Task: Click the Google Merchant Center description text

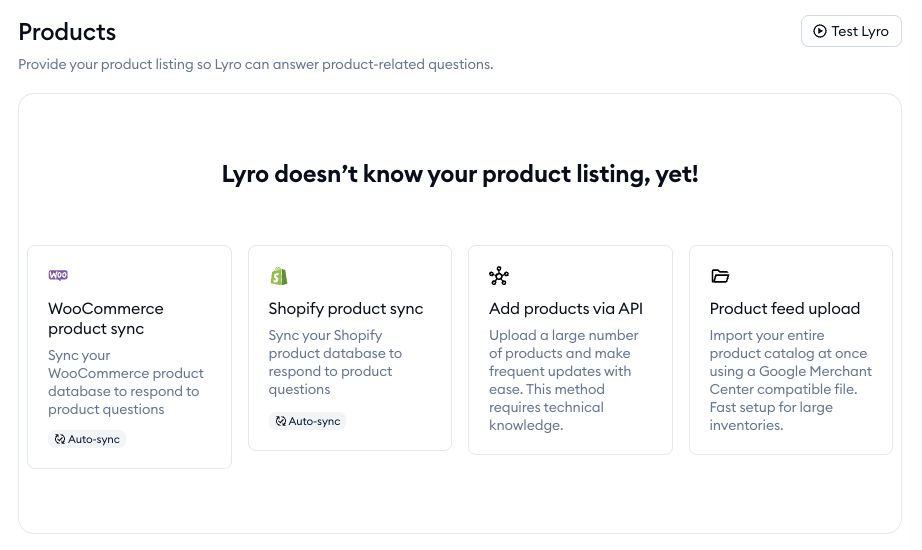Action: 790,380
